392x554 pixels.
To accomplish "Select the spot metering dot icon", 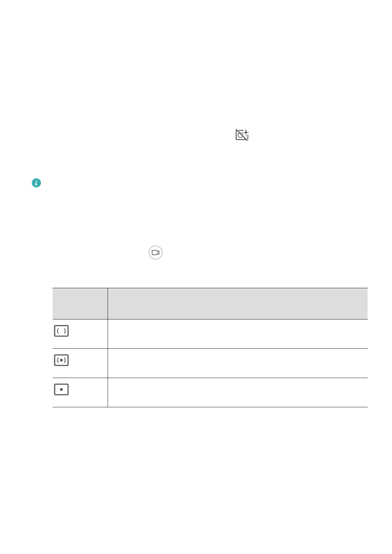I will coord(61,390).
